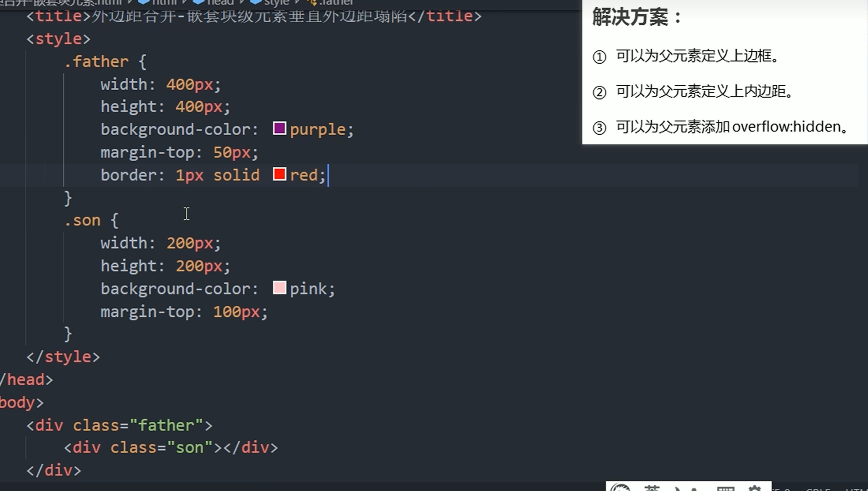Image resolution: width=868 pixels, height=491 pixels.
Task: Click the purple color swatch in .father
Action: point(279,128)
